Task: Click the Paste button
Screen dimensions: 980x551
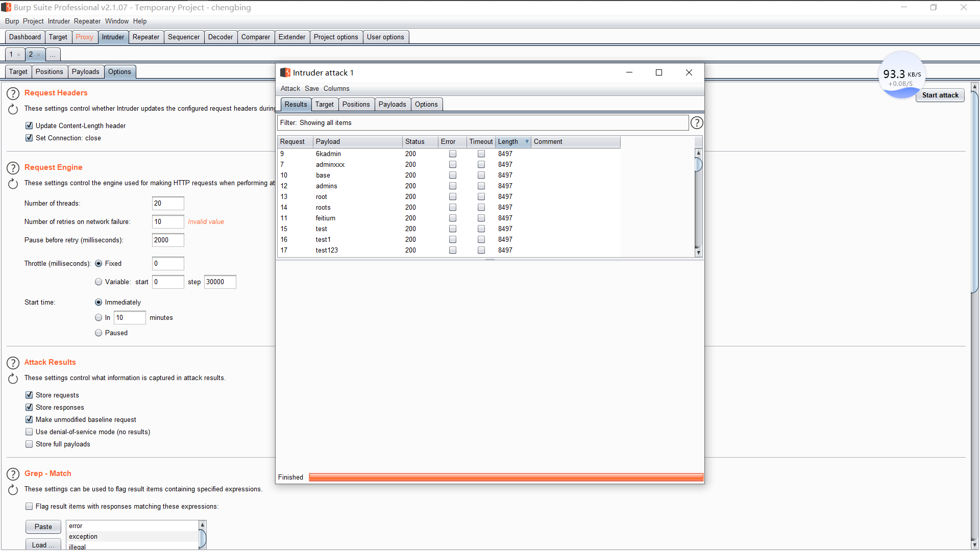Action: pos(43,527)
